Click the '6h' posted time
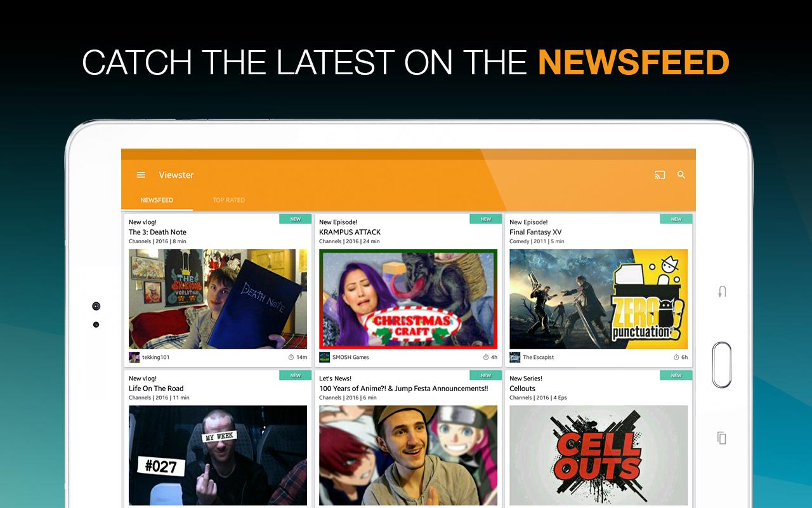Viewport: 812px width, 508px height. click(x=684, y=358)
